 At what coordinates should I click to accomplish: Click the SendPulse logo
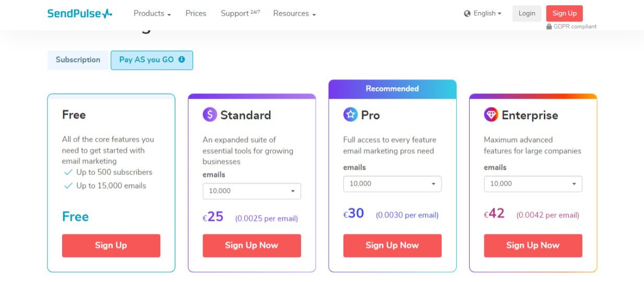[80, 14]
